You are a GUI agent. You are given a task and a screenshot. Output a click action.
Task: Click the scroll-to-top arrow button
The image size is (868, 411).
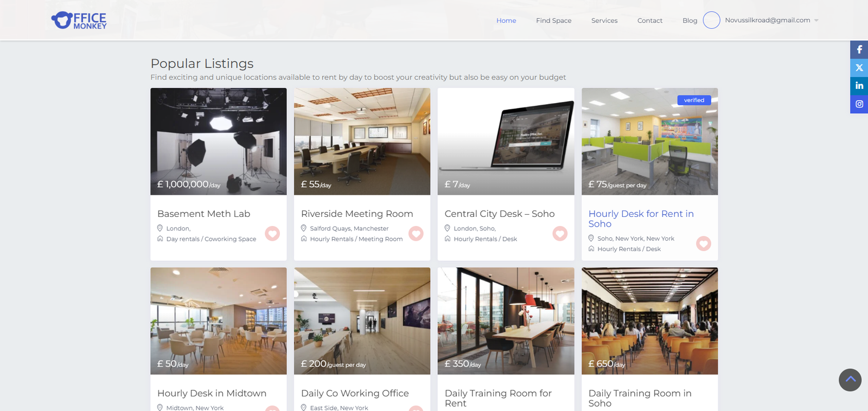click(850, 380)
